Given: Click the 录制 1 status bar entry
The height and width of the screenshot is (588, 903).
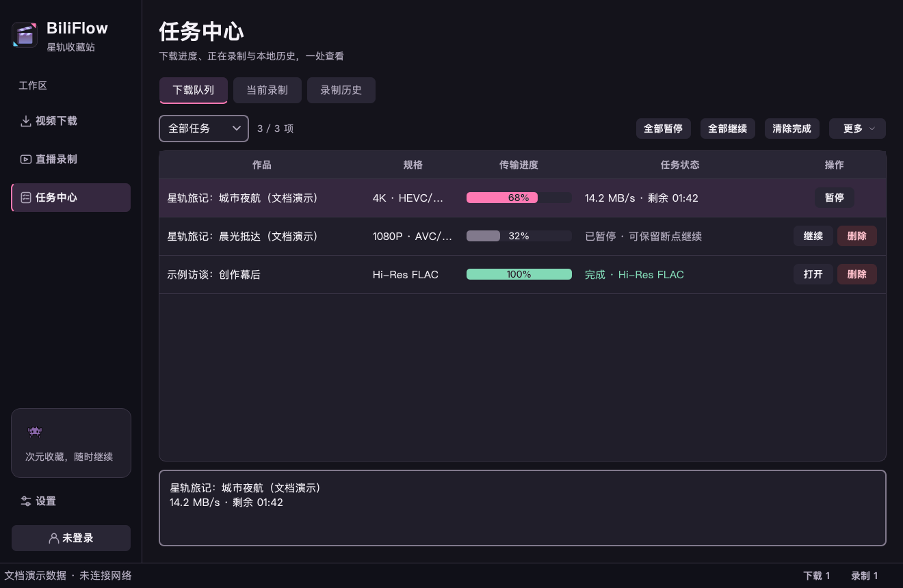Looking at the screenshot, I should 865,576.
